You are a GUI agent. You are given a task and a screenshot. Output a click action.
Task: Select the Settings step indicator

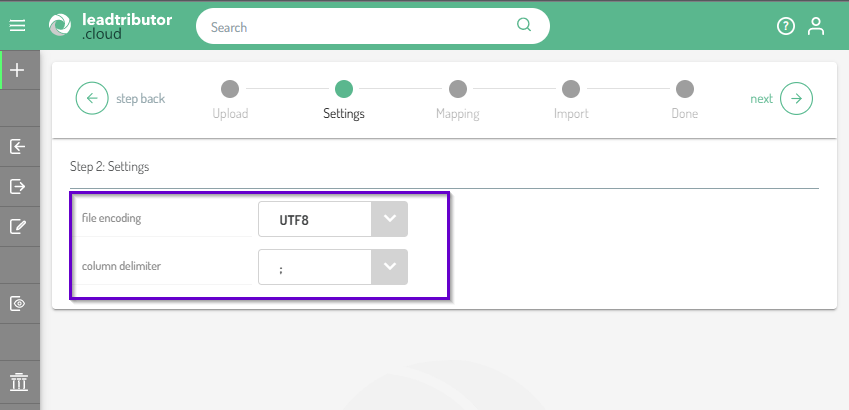344,89
